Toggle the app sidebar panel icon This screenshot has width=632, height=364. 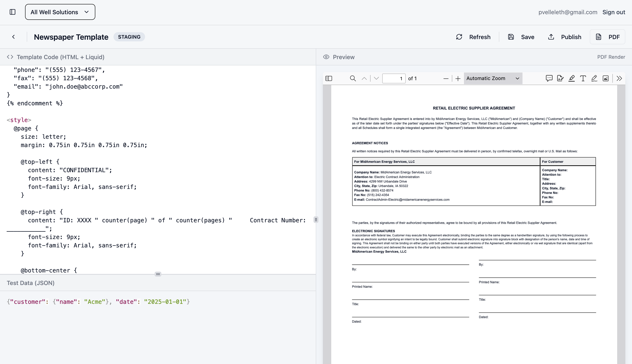coord(13,12)
